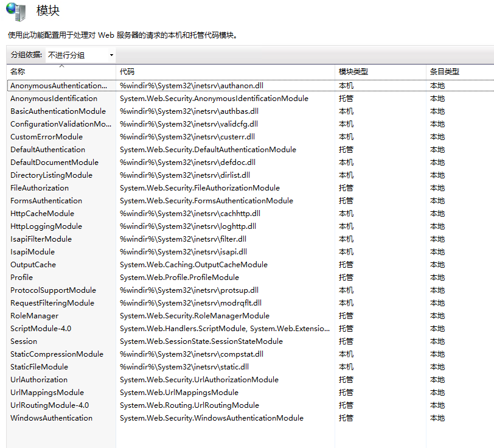Sort by the 代码 column header

click(127, 72)
